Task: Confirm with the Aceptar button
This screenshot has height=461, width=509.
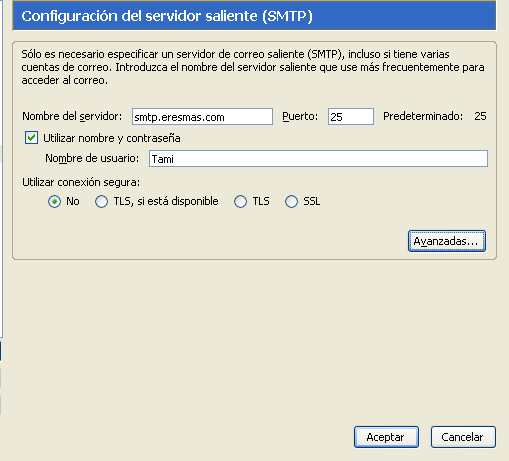Action: coord(386,437)
